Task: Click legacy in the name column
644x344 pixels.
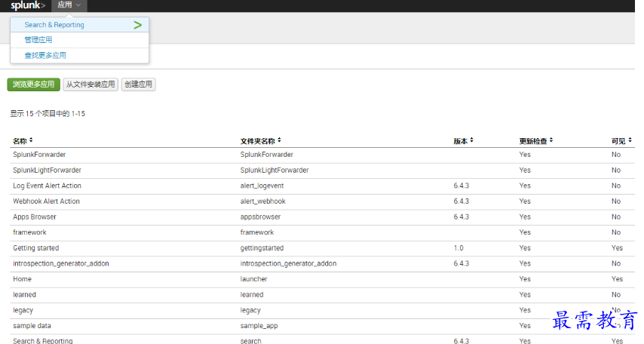Action: (x=23, y=310)
